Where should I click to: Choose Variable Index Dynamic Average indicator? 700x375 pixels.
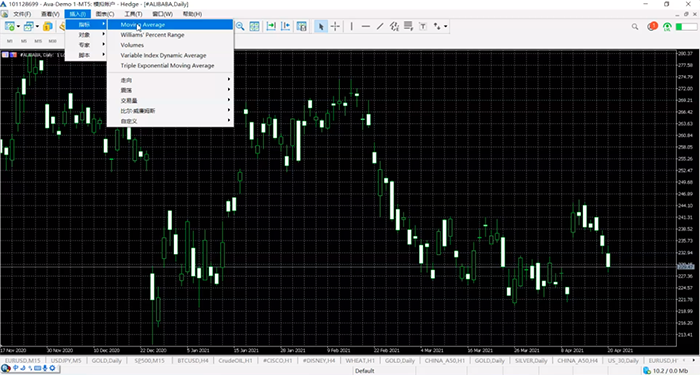pos(170,55)
